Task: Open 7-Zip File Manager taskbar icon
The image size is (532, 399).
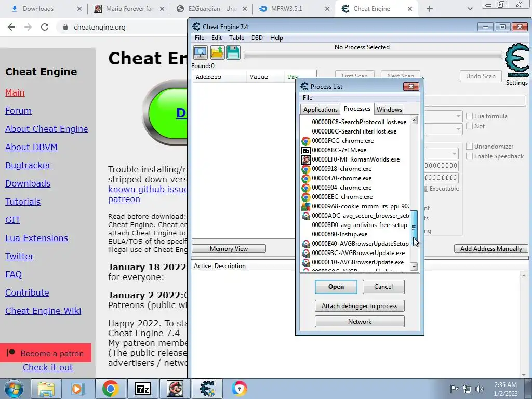Action: [x=142, y=389]
